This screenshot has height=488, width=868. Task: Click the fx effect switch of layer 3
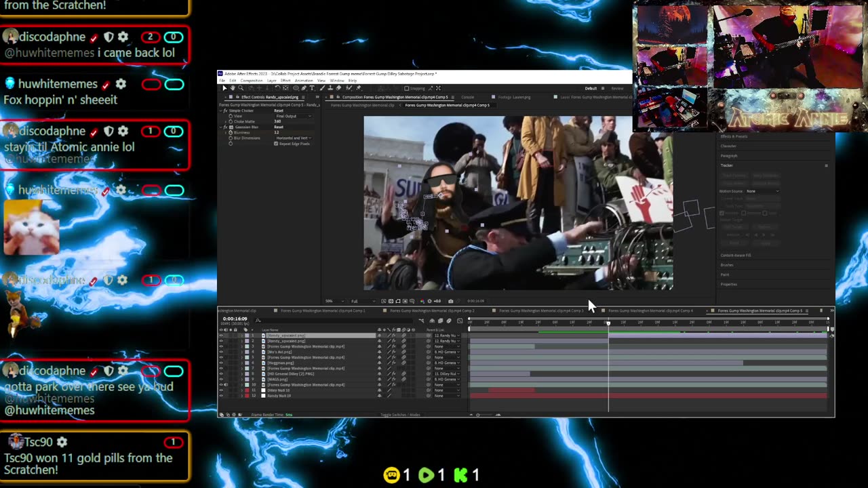394,346
